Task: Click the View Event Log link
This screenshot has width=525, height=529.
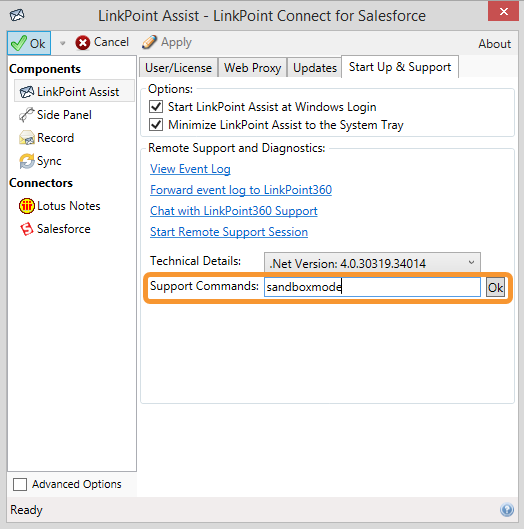Action: [190, 169]
